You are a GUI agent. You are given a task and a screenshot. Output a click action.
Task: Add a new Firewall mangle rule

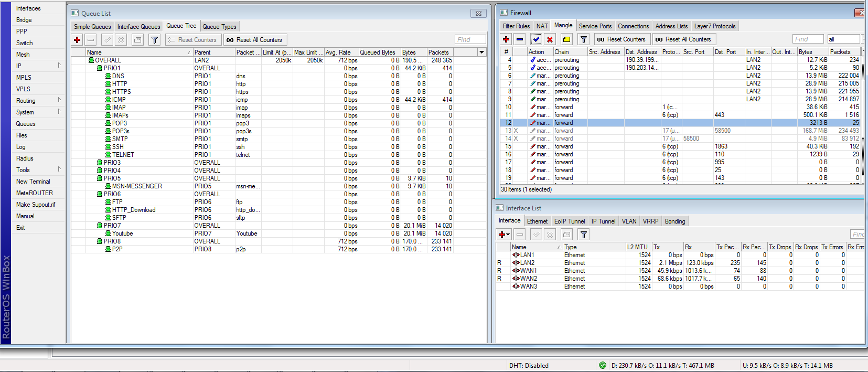coord(506,39)
